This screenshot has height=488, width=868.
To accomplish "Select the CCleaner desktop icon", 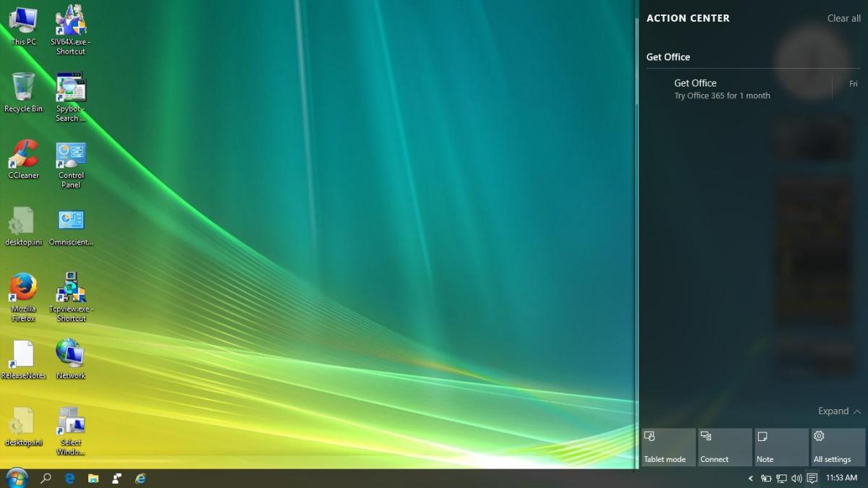I will 23,159.
